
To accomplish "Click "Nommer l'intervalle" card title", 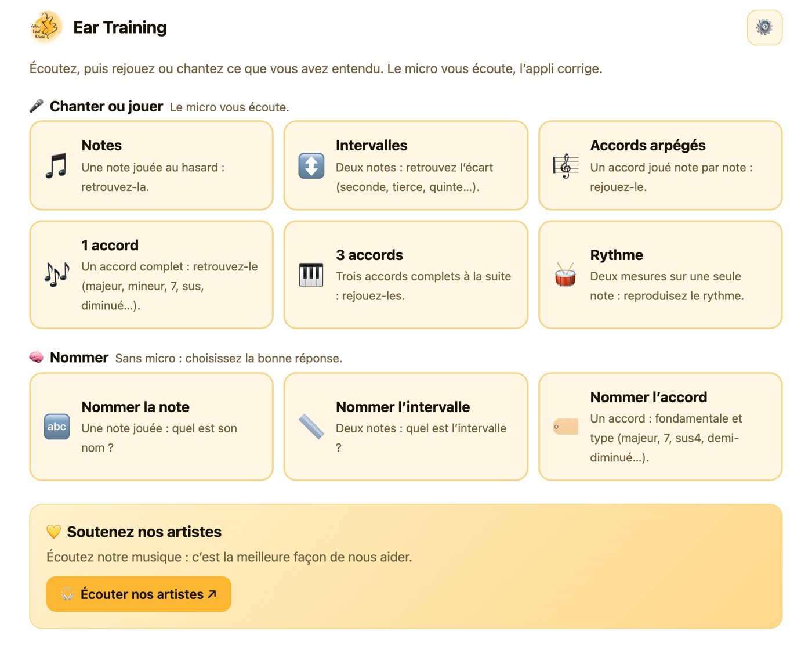I will [x=403, y=407].
